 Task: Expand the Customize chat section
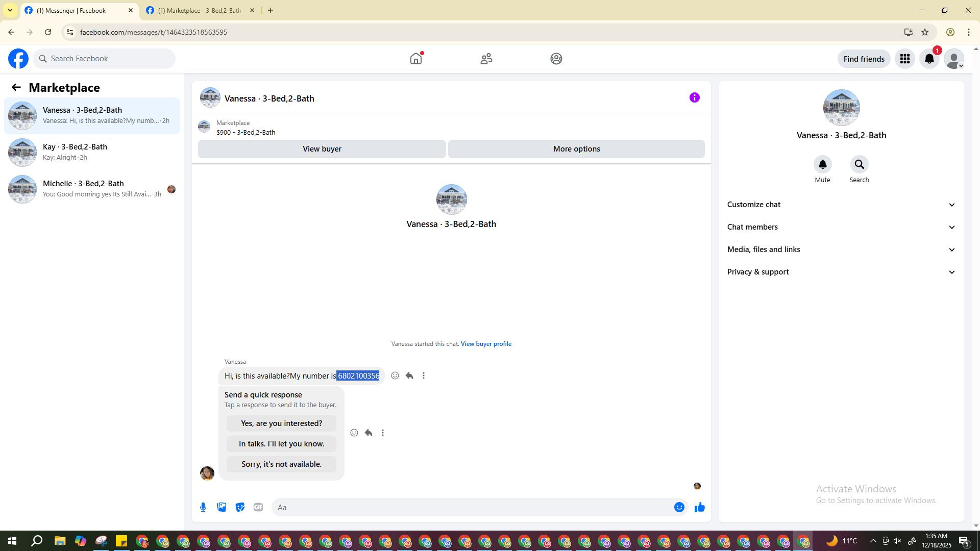pos(841,205)
